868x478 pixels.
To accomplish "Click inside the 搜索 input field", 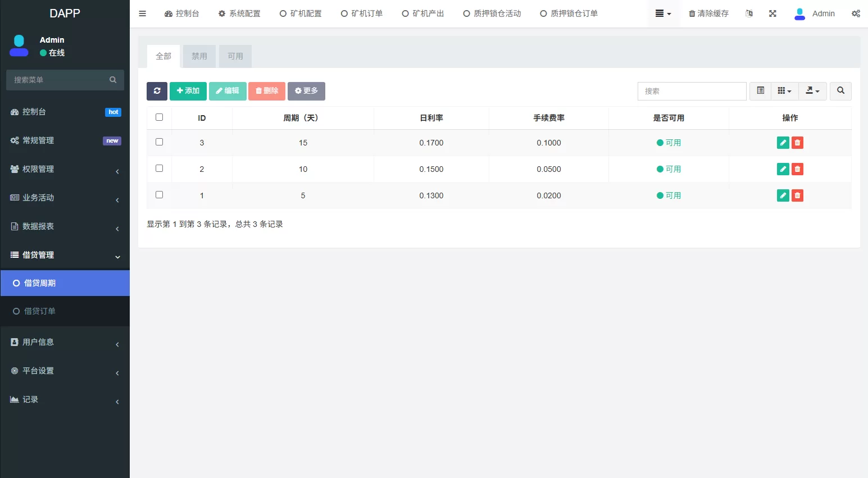I will click(692, 90).
